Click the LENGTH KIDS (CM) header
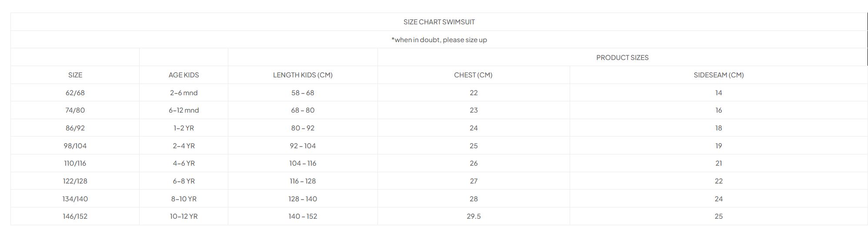This screenshot has width=868, height=227. pos(303,75)
